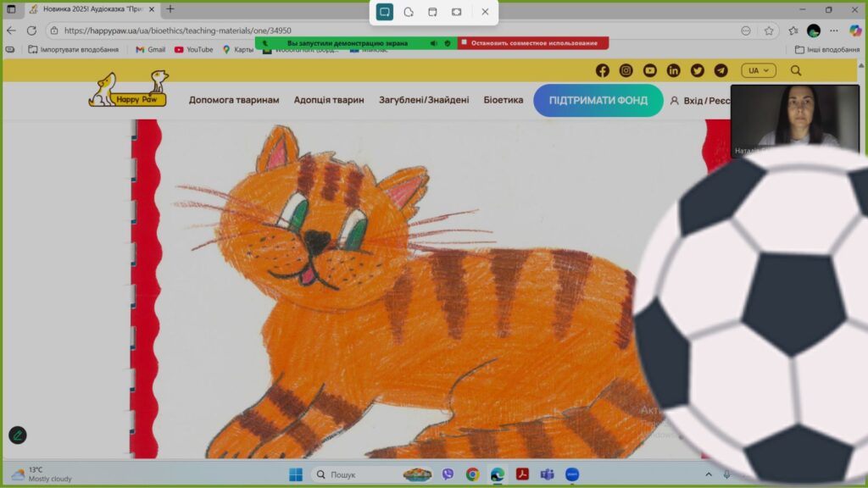
Task: Open the Twitter social icon
Action: pyautogui.click(x=697, y=70)
